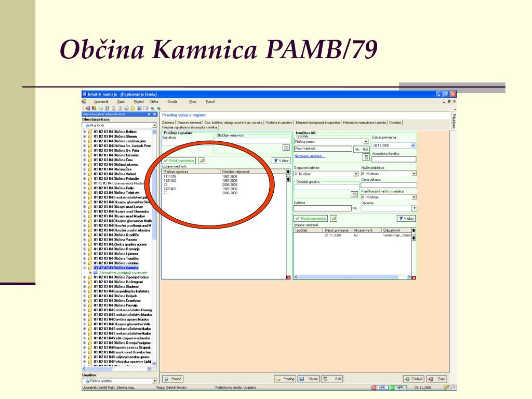Open the Oblika menu
The width and height of the screenshot is (532, 399).
154,101
